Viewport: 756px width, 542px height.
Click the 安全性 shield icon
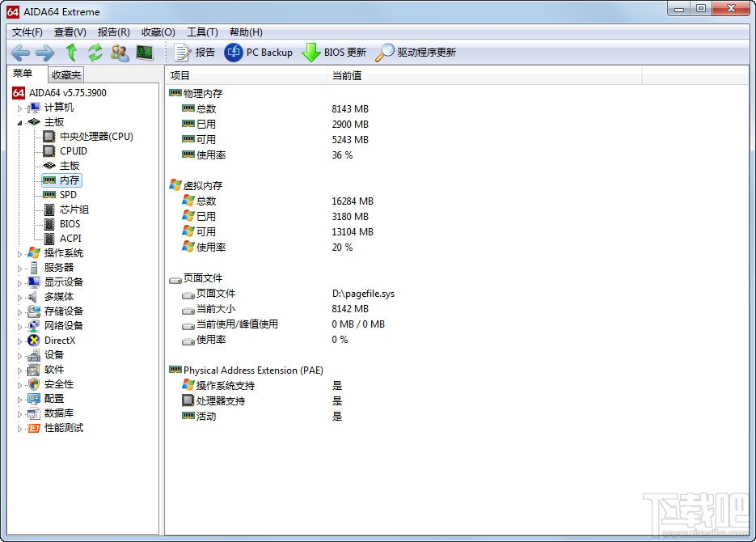pos(33,383)
